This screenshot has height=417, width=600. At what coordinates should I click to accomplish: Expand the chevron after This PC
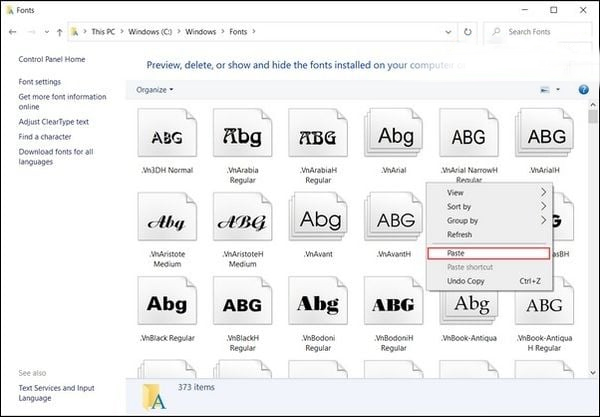122,32
